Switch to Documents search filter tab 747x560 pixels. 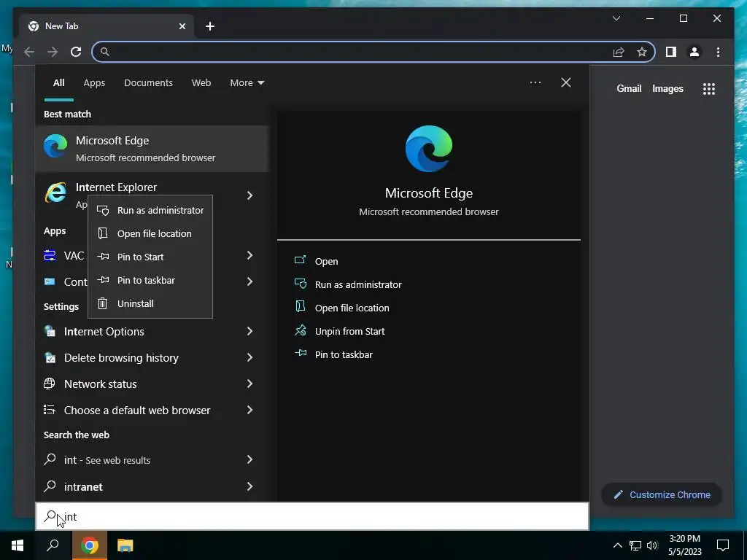[148, 83]
